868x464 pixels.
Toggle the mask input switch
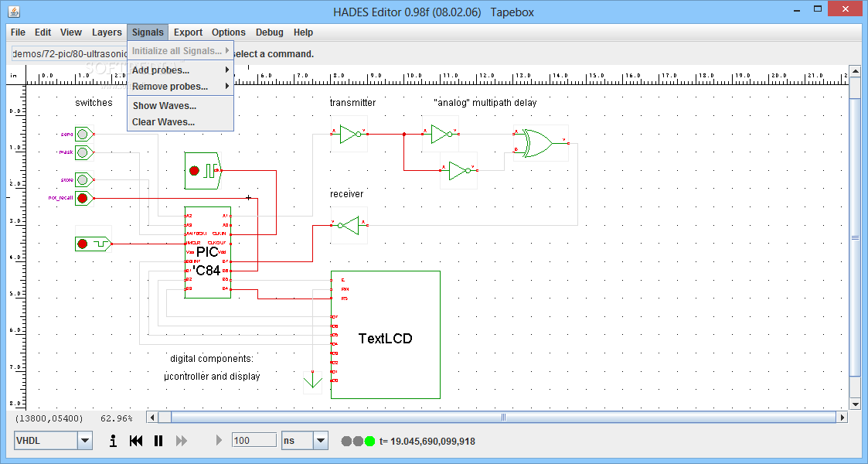point(83,152)
